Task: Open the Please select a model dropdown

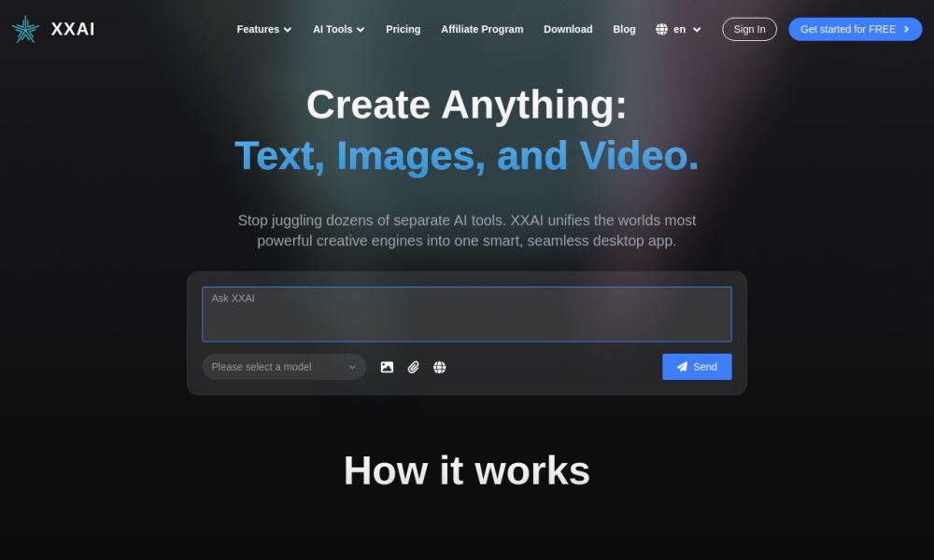Action: 284,367
